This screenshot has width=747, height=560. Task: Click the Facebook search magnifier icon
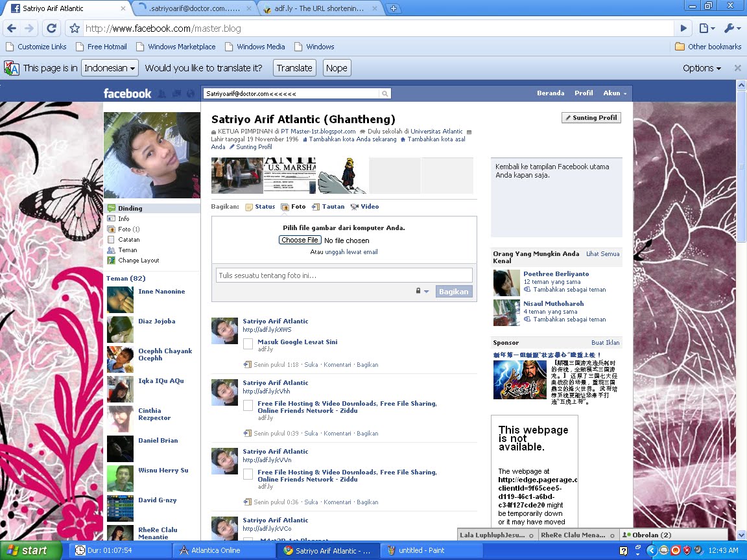pyautogui.click(x=385, y=94)
